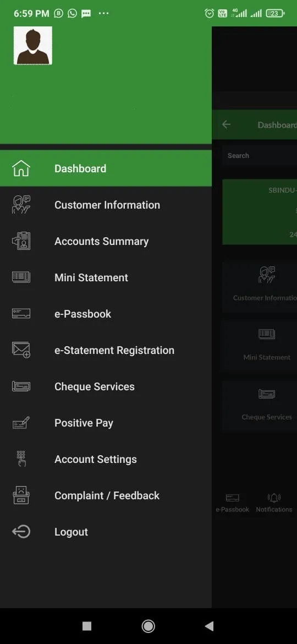Click the Accounts Summary ID card icon
Image resolution: width=297 pixels, height=644 pixels.
click(x=21, y=241)
